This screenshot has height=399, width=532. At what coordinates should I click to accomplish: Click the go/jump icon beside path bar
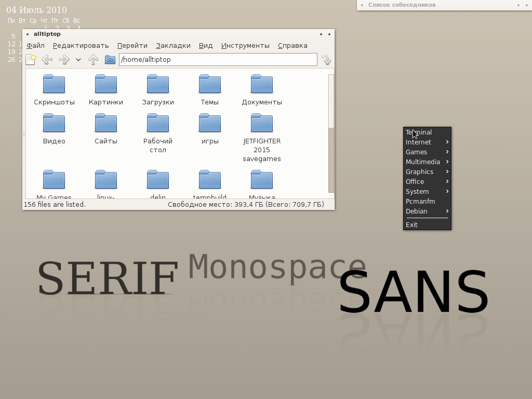click(326, 60)
